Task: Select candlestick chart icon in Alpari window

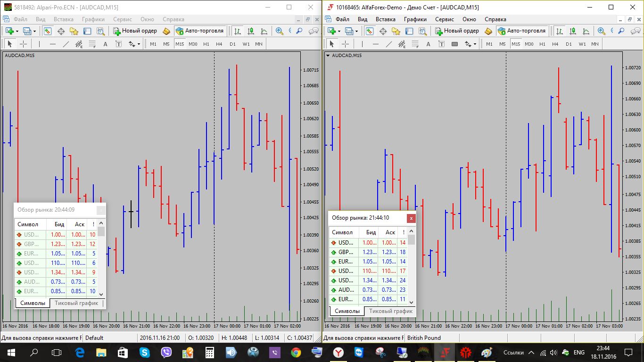Action: tap(251, 31)
